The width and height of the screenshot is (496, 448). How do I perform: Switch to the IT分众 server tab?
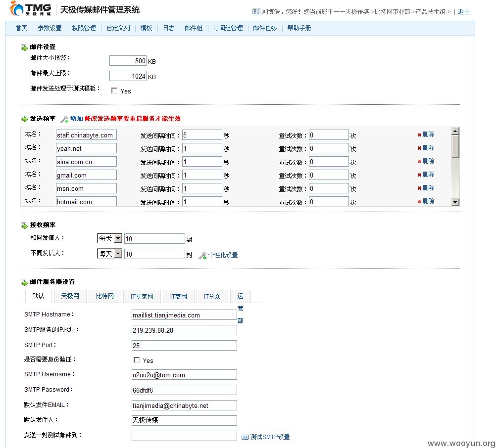point(212,296)
